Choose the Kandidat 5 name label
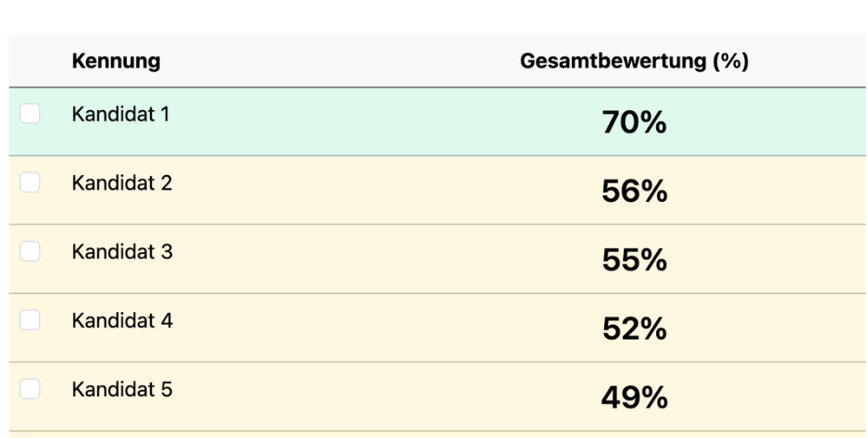Viewport: 868px width, 438px height. click(122, 389)
